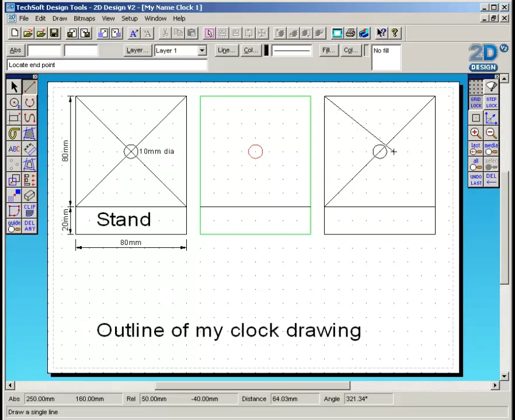Click the line Col... colour button

click(x=250, y=50)
